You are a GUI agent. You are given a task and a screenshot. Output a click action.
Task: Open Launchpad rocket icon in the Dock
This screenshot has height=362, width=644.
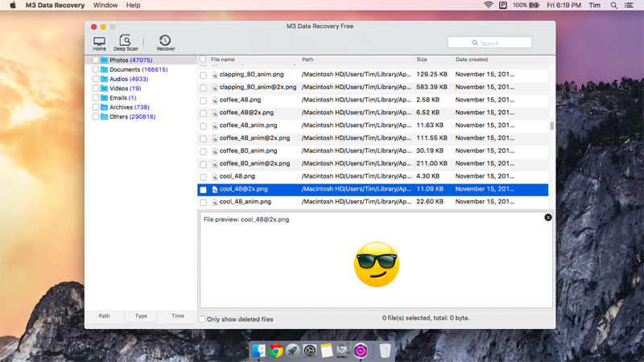pos(292,351)
